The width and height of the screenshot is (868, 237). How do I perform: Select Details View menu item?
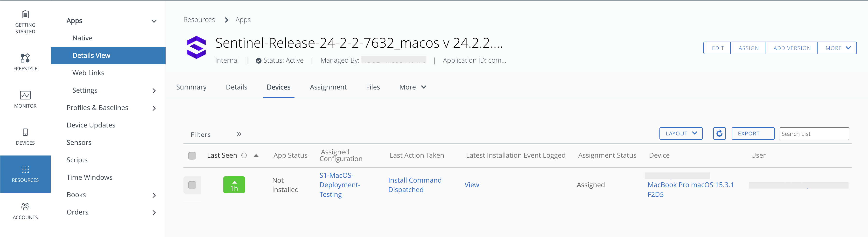pyautogui.click(x=108, y=55)
